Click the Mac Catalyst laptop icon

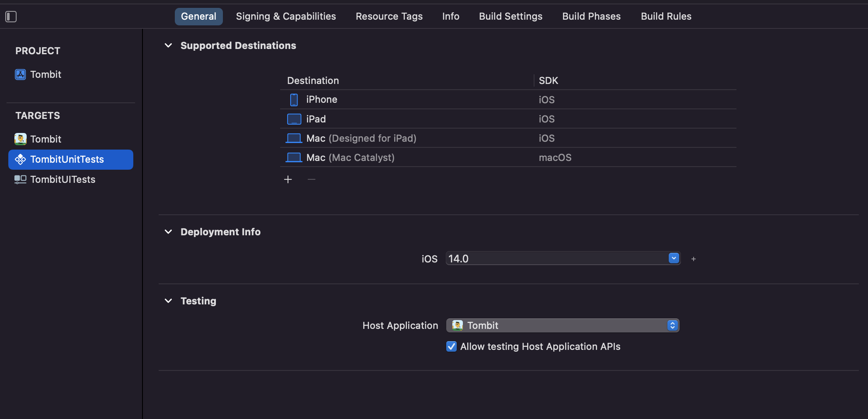pos(294,157)
